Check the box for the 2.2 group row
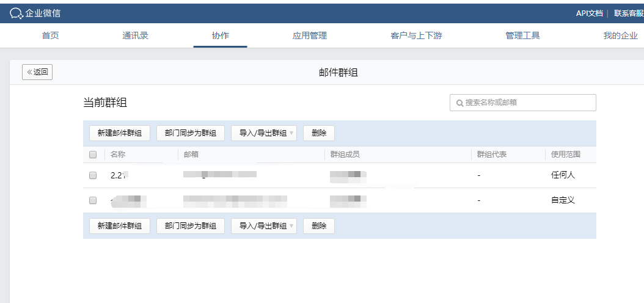The image size is (644, 303). pos(93,175)
